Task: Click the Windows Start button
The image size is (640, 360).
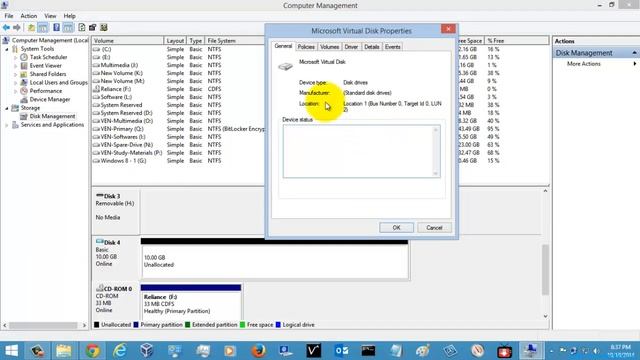Action: (x=11, y=351)
